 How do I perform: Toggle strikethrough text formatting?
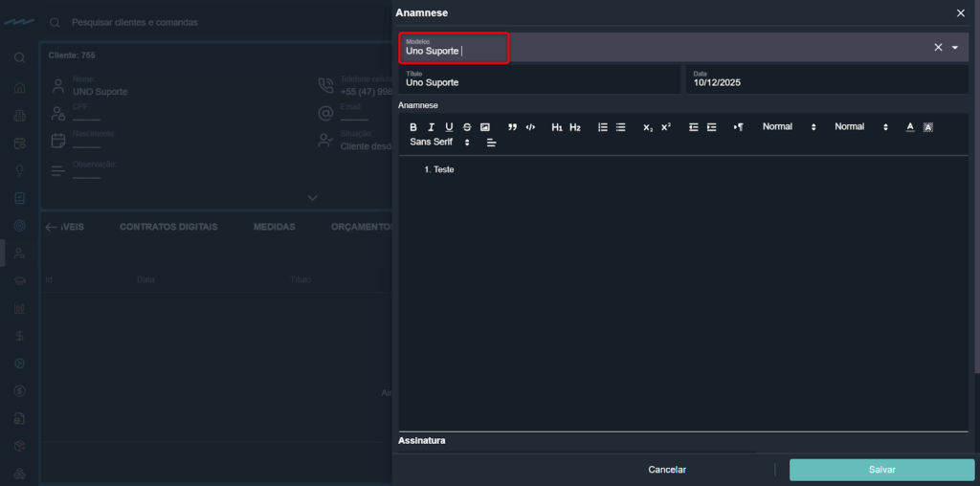tap(467, 127)
